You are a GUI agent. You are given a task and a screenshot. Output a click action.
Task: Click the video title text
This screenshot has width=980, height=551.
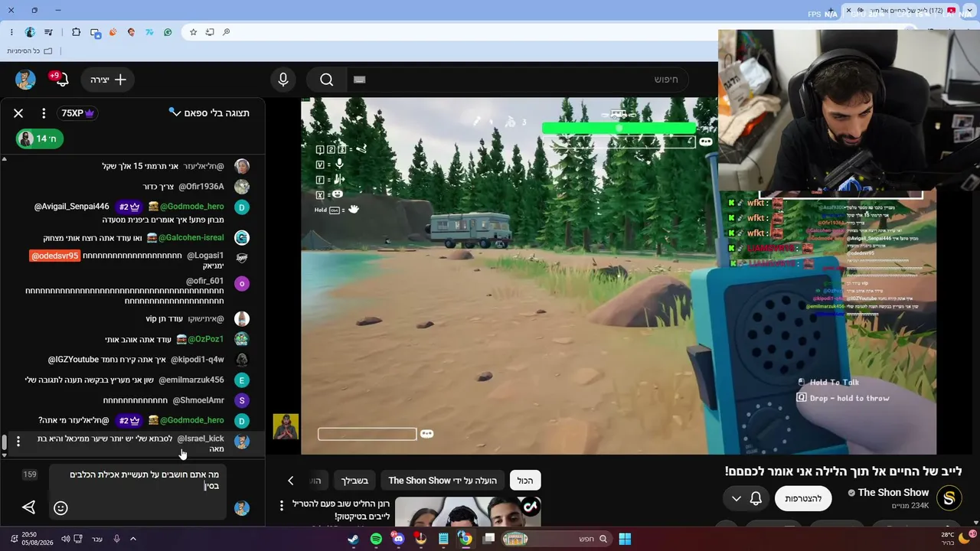[x=843, y=471]
